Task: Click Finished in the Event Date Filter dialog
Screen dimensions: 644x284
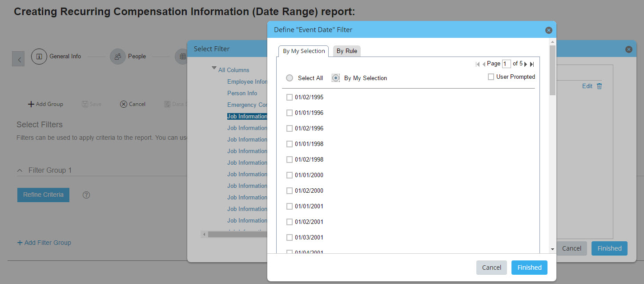Action: pos(529,268)
